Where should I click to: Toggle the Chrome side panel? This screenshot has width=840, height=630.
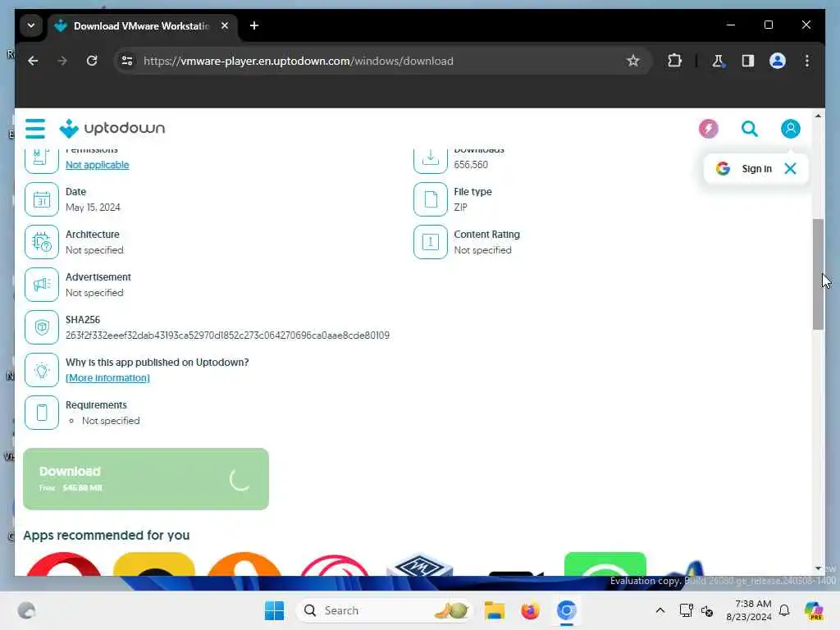click(x=747, y=61)
